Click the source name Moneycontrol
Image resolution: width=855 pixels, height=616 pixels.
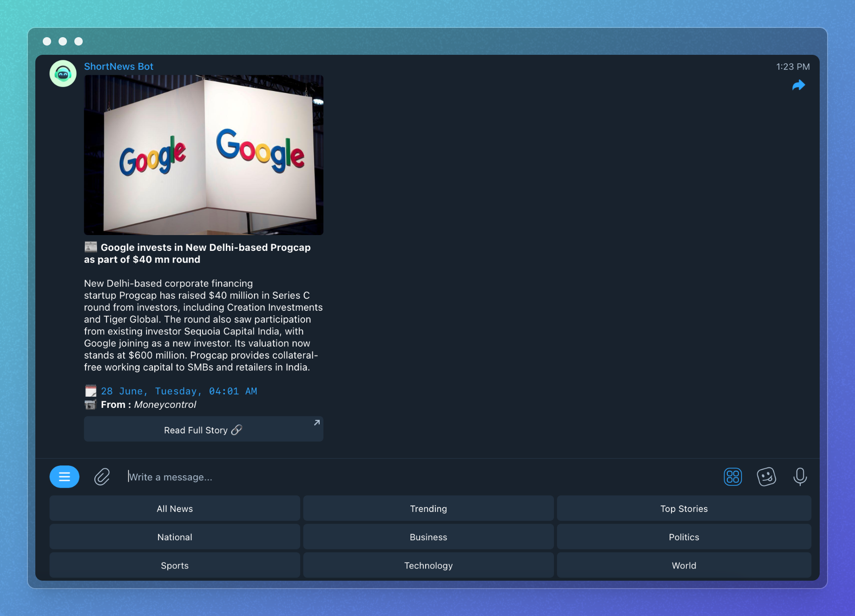(165, 405)
